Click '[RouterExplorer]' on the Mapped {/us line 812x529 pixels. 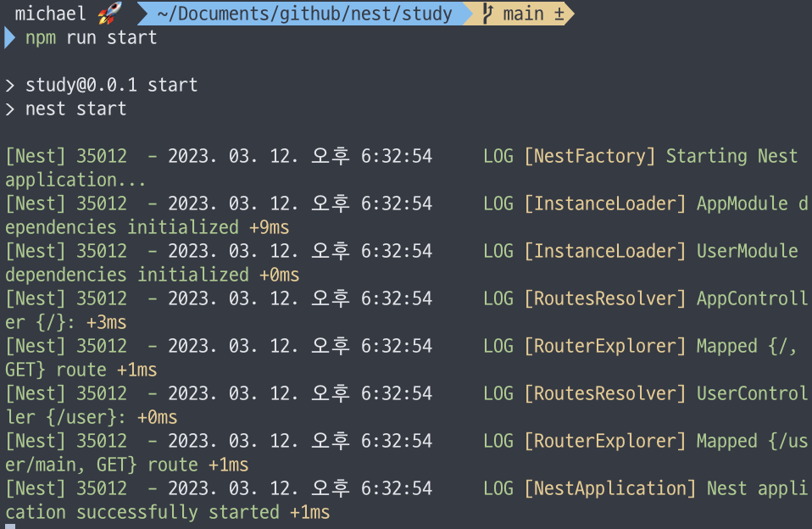(605, 441)
